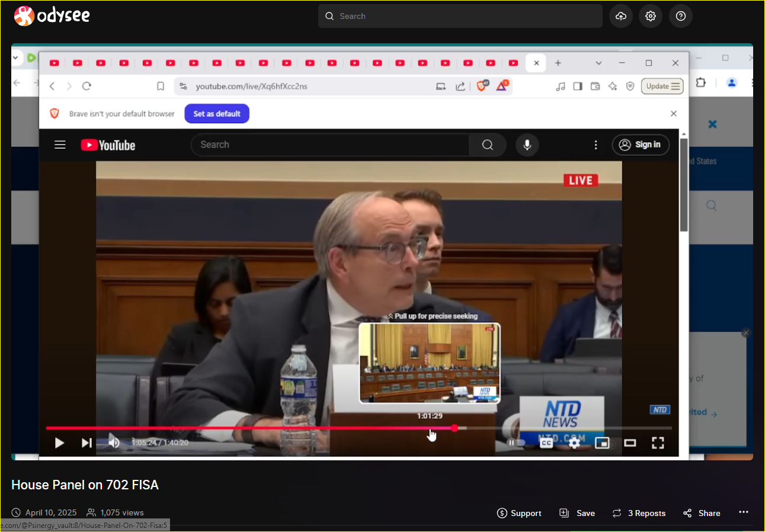This screenshot has height=532, width=765.
Task: Click the Set as default button
Action: tap(217, 114)
